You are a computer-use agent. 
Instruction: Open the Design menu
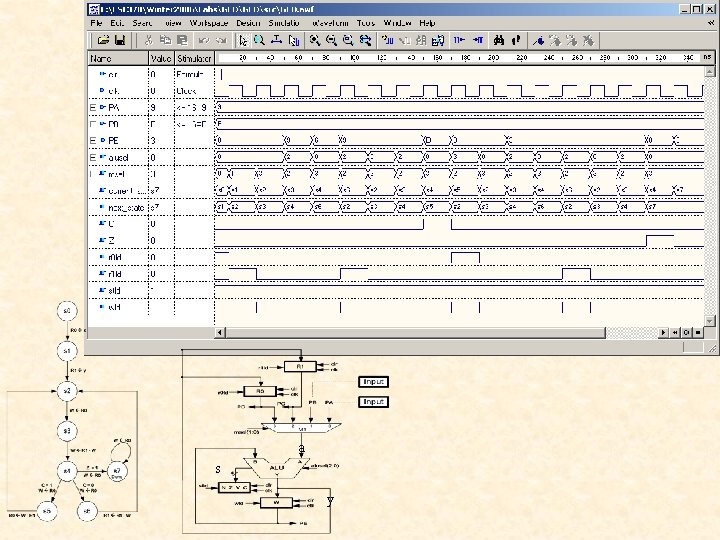[x=249, y=22]
